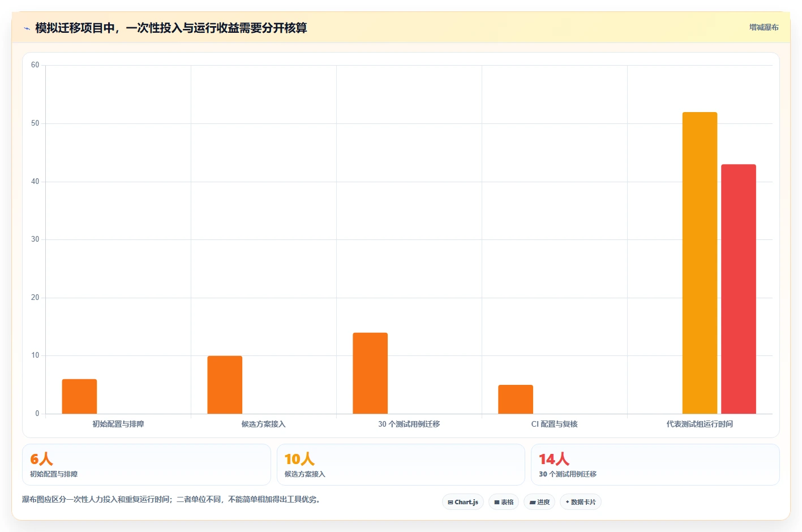Click the y-axis value 50
This screenshot has width=802, height=532.
coord(35,123)
